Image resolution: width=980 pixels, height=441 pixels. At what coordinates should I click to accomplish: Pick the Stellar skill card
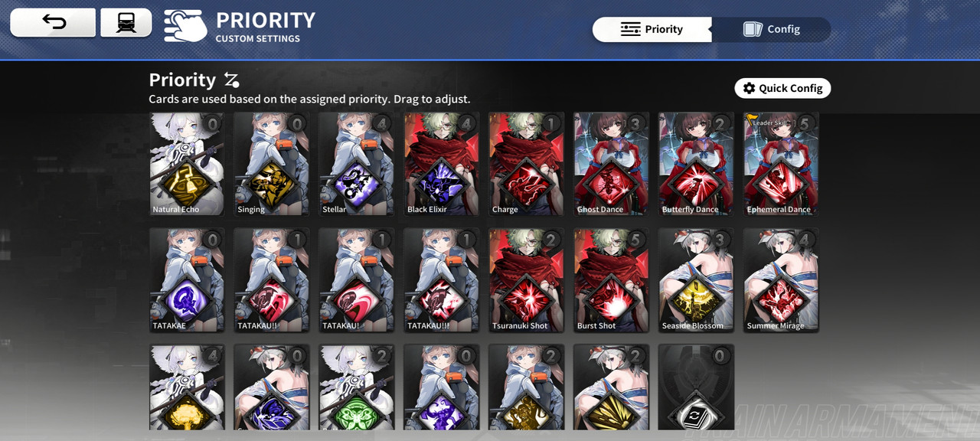click(356, 164)
